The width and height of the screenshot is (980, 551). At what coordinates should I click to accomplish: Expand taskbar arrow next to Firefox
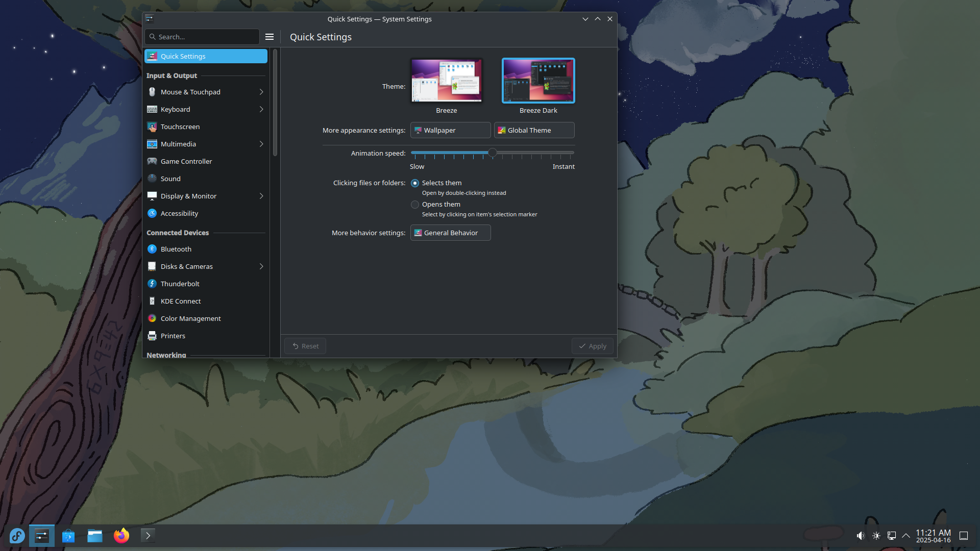coord(148,536)
